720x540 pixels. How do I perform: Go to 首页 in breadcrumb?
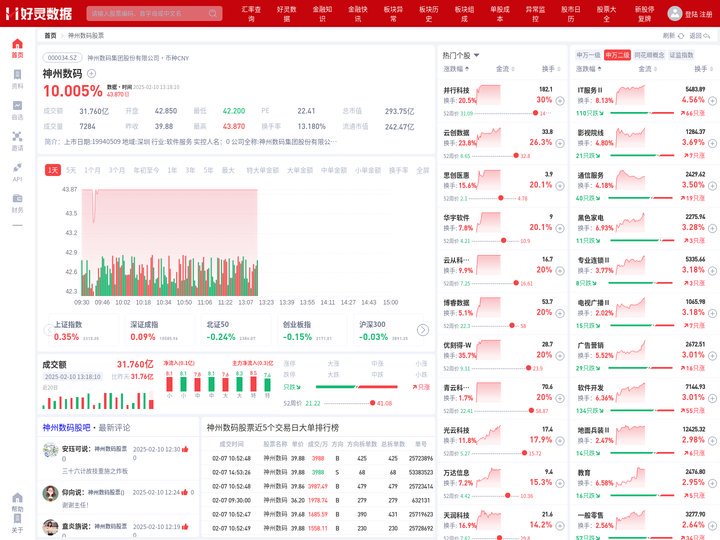click(x=51, y=35)
